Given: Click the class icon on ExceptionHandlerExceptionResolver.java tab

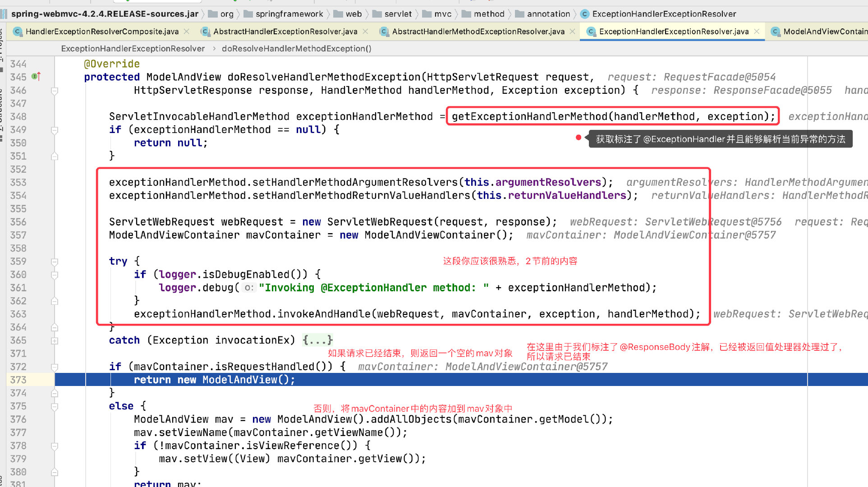Looking at the screenshot, I should (590, 32).
